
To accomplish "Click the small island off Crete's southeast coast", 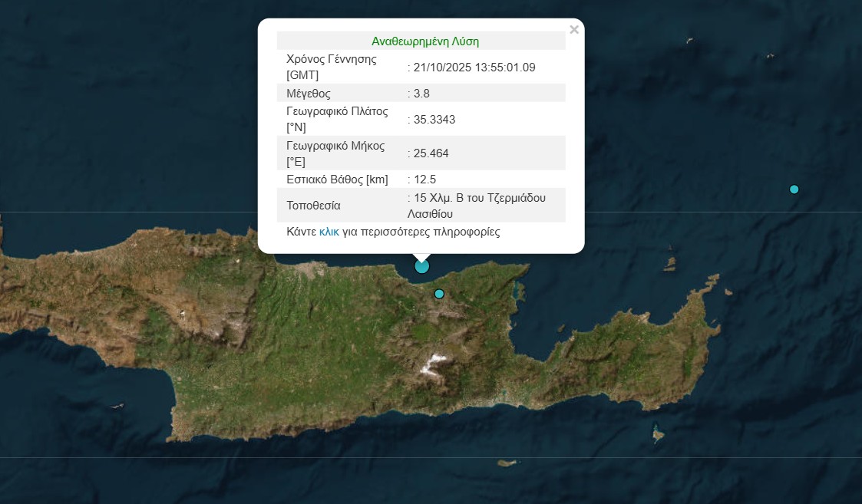I will (657, 436).
